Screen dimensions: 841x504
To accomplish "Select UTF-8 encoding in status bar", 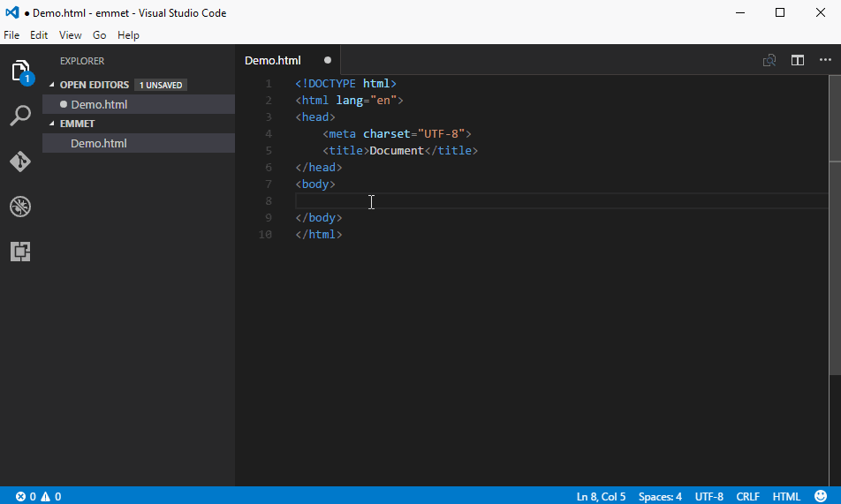I will (x=708, y=496).
